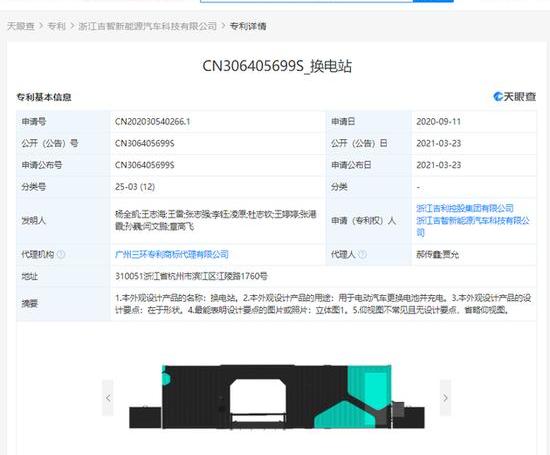Go to 浙江吉智新能源汽车科技有限公司 breadcrumb
550x455 pixels.
click(148, 26)
